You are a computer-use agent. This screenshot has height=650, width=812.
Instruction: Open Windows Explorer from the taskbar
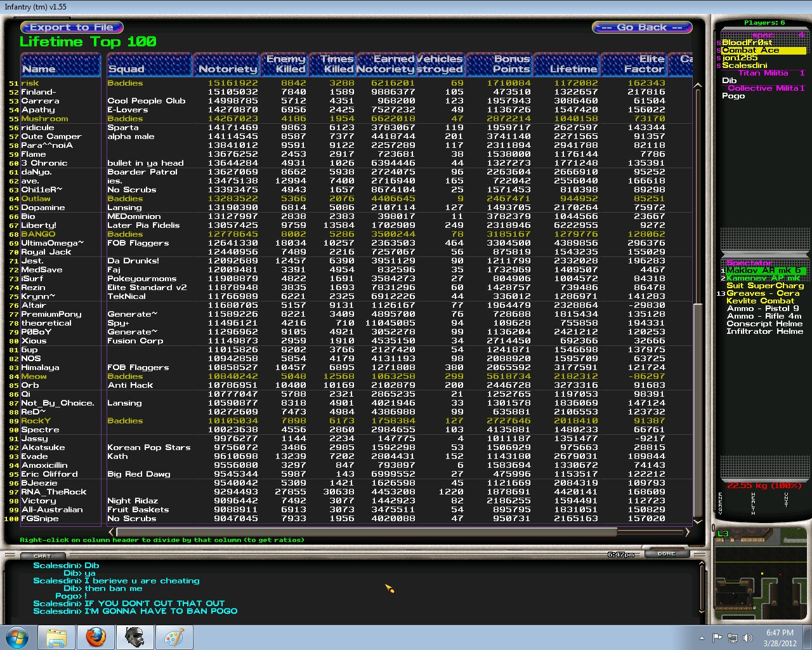[x=56, y=637]
